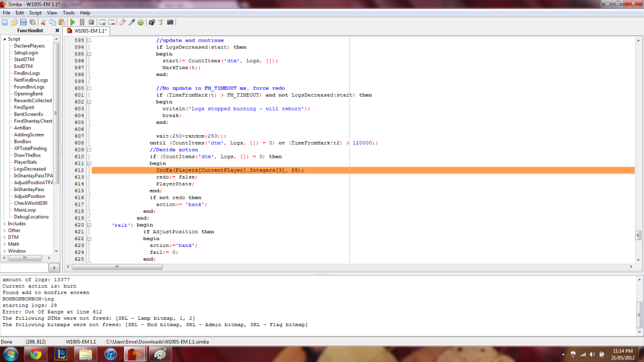The height and width of the screenshot is (362, 644).
Task: Click the New script page icon
Action: click(5, 22)
